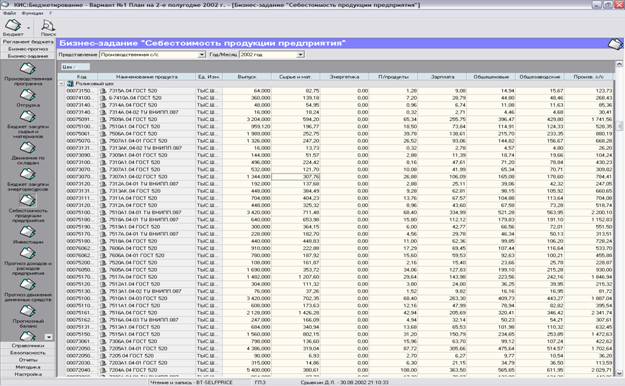Open the Инвестиции sidebar icon
Image resolution: width=625 pixels, height=386 pixels.
(x=28, y=234)
